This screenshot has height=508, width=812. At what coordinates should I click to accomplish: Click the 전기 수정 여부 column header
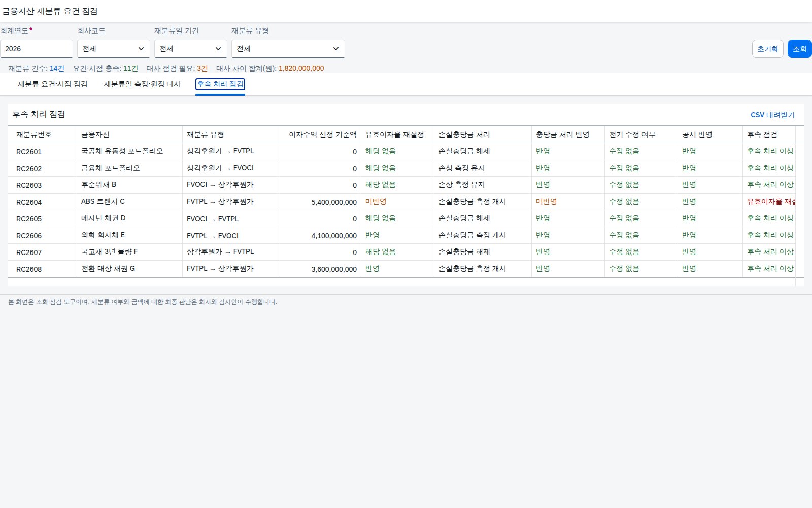click(641, 135)
